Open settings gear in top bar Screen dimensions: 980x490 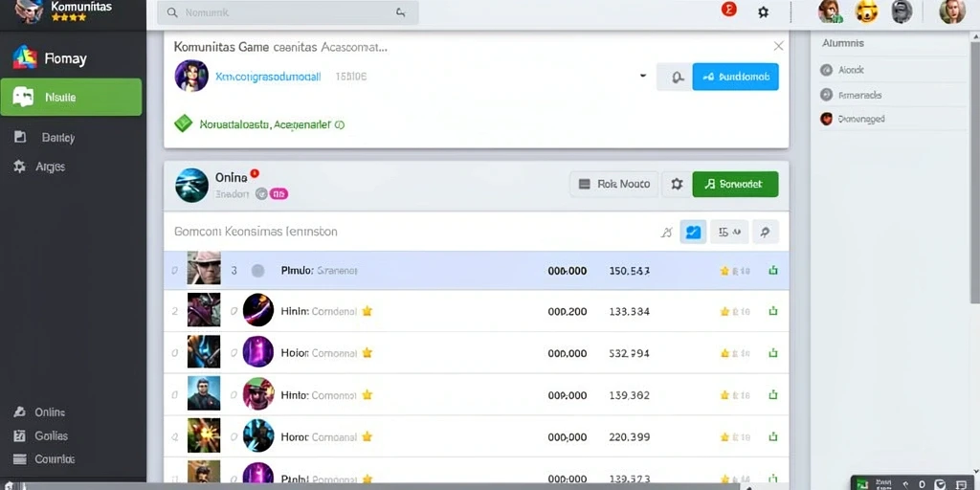coord(763,11)
